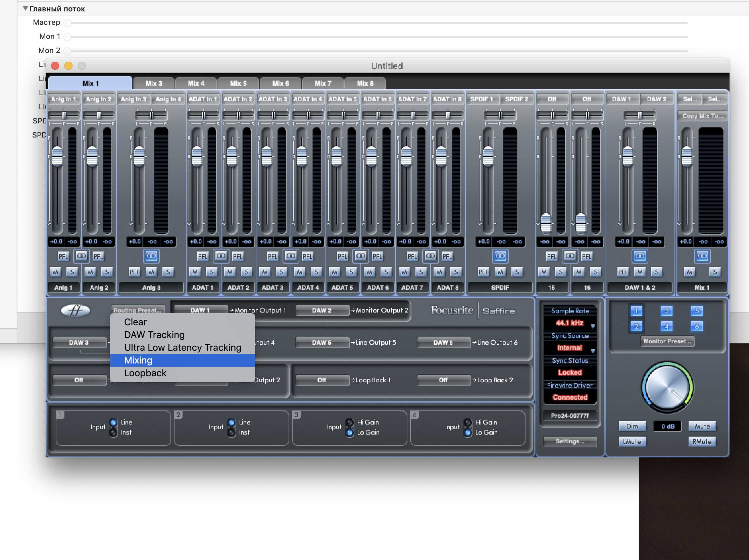Click the Мастер volume slider
Image resolution: width=749 pixels, height=560 pixels.
[x=68, y=23]
